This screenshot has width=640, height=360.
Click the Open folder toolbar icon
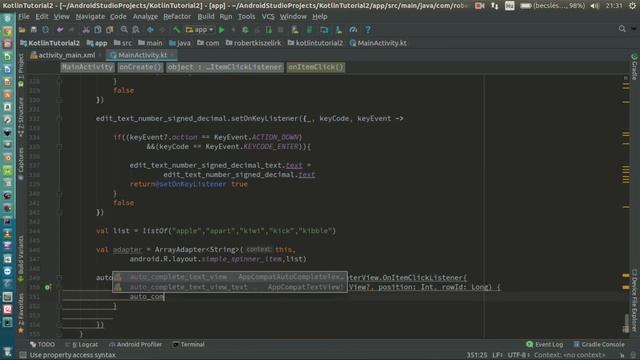(x=22, y=30)
